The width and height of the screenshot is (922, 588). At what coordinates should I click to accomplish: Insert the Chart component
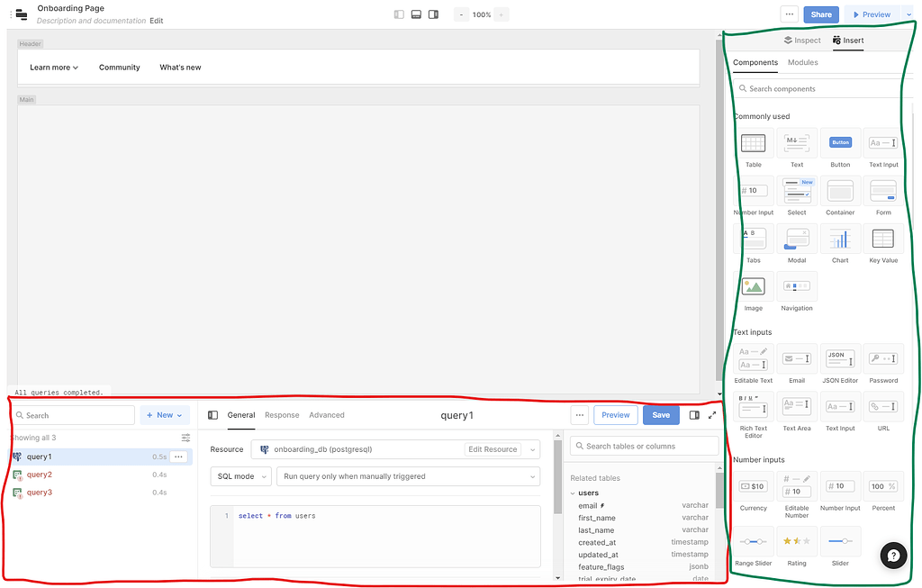840,238
